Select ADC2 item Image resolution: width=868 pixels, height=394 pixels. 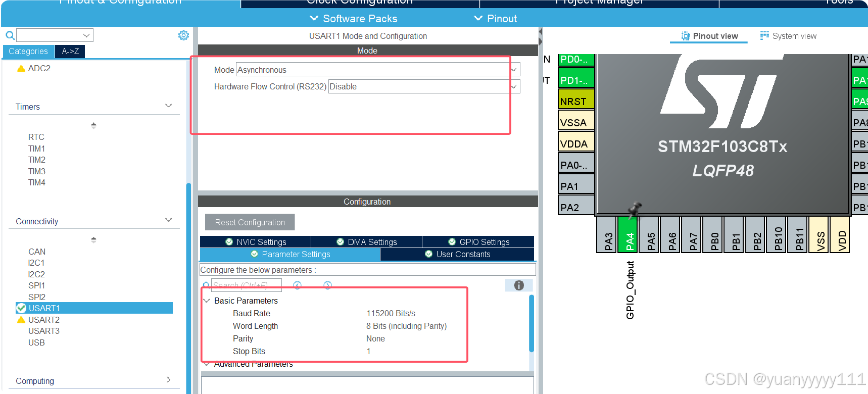tap(39, 68)
